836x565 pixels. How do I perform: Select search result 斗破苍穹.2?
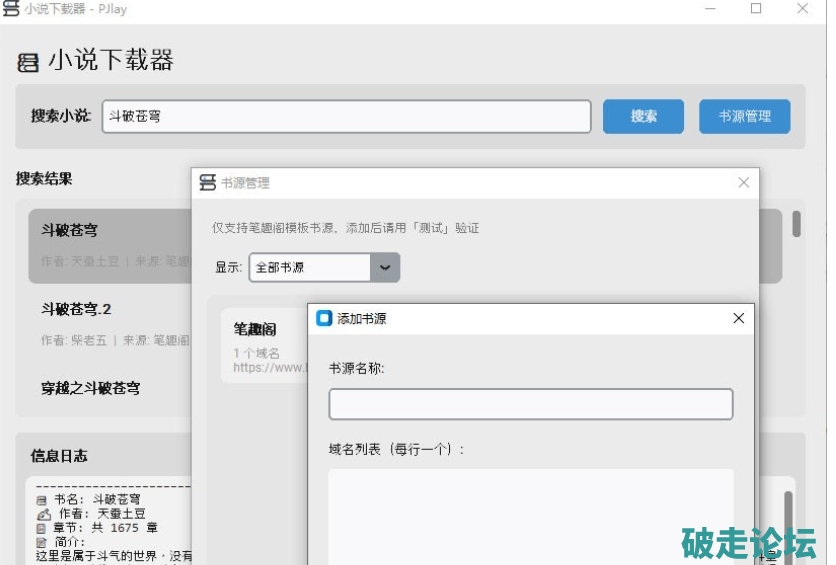coord(110,324)
